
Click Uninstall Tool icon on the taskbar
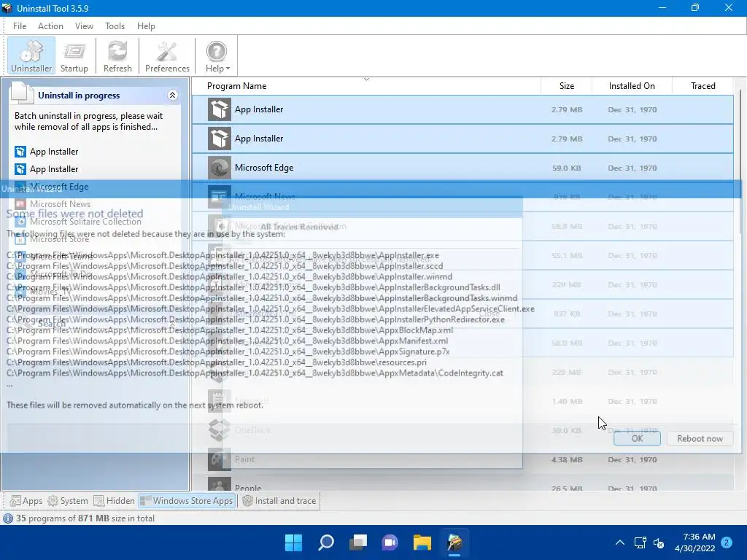pyautogui.click(x=454, y=542)
